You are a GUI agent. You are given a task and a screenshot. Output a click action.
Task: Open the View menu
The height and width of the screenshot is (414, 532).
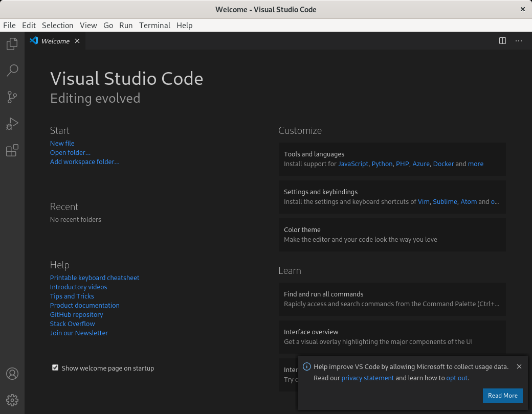[x=88, y=26]
